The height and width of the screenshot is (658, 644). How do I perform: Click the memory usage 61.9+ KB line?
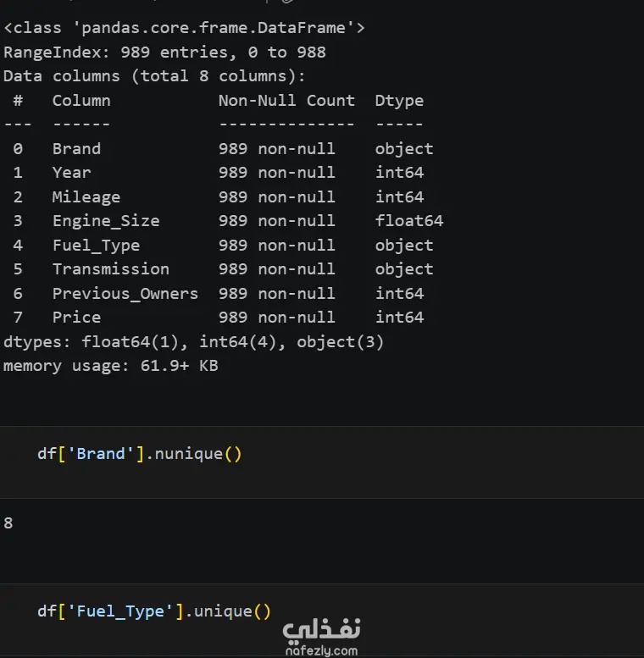click(x=111, y=366)
